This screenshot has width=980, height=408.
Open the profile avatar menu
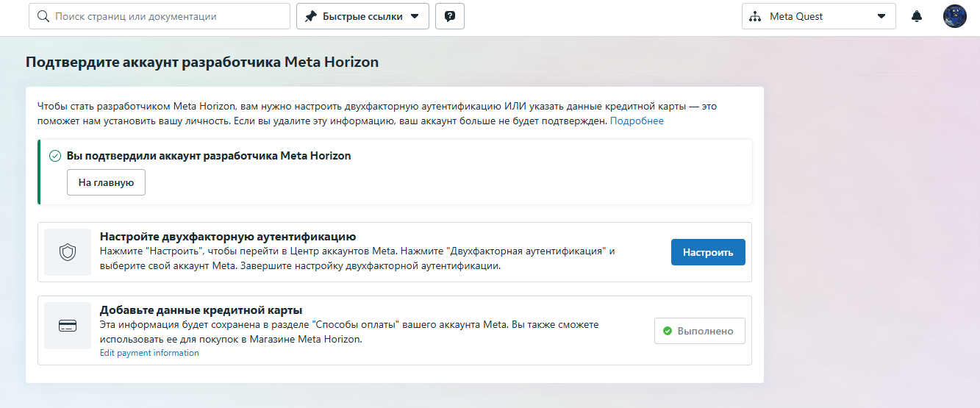pos(954,16)
